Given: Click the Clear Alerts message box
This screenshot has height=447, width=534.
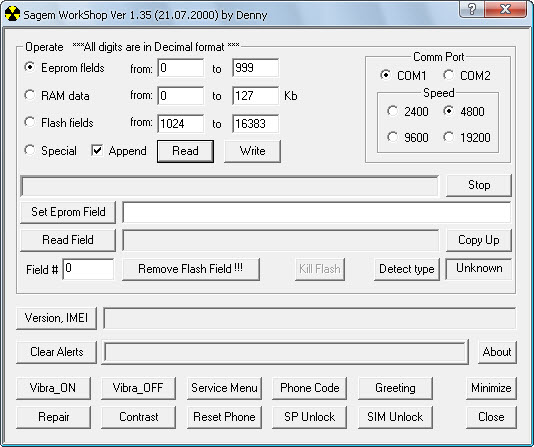Looking at the screenshot, I should point(285,352).
